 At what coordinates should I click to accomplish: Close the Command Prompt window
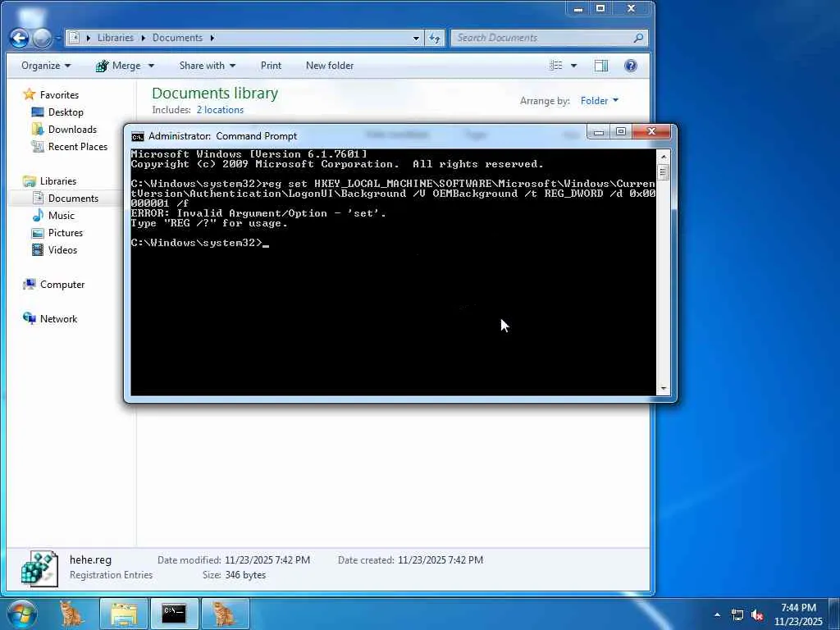(651, 131)
